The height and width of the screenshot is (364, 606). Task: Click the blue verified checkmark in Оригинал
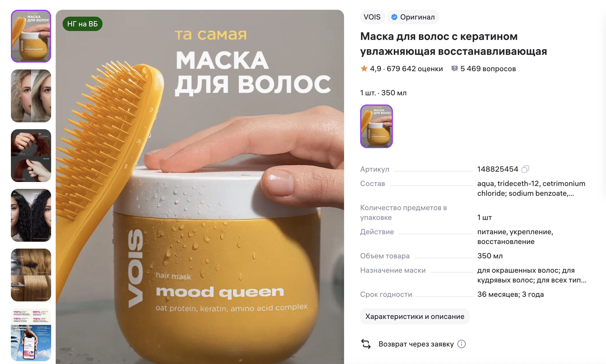394,17
